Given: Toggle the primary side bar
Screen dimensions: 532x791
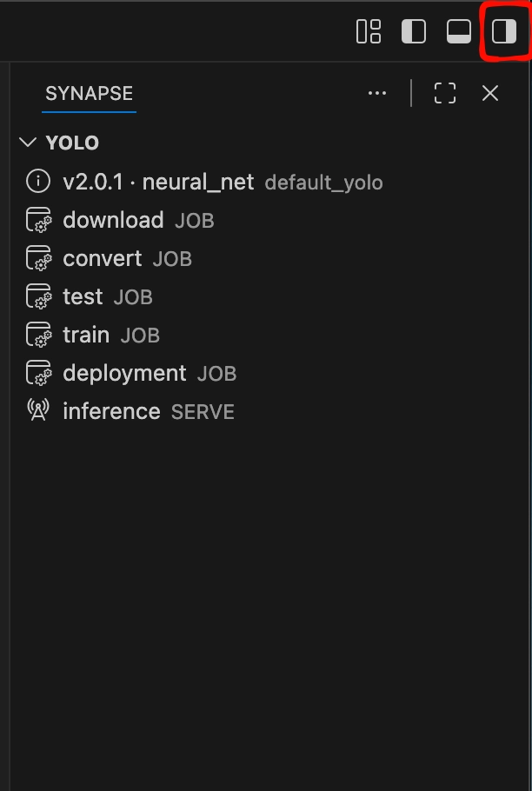Looking at the screenshot, I should click(414, 31).
